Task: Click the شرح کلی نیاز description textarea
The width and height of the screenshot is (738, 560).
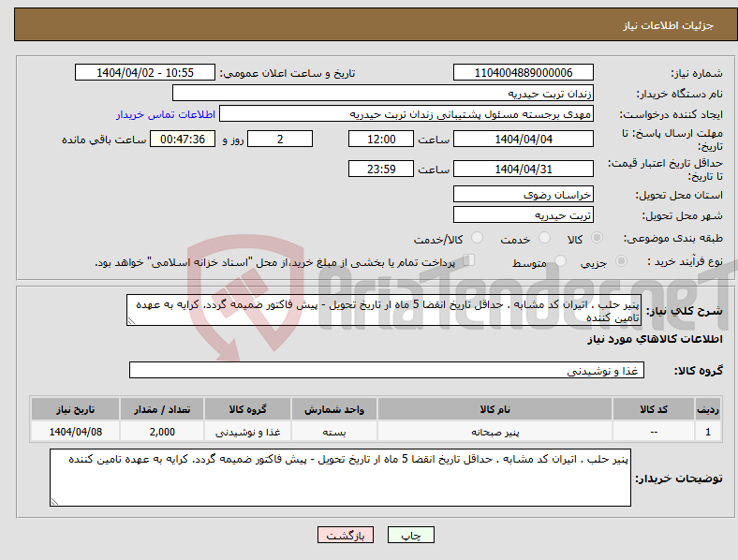Action: 384,310
